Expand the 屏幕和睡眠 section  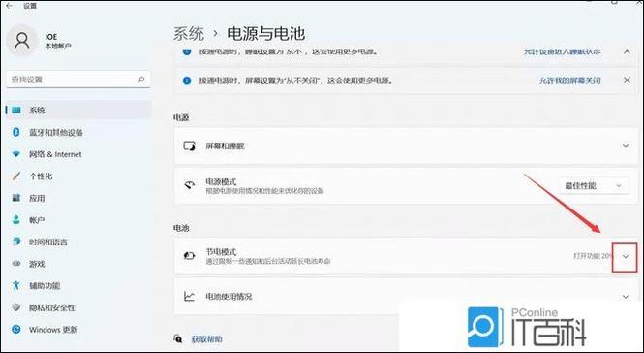tap(626, 146)
